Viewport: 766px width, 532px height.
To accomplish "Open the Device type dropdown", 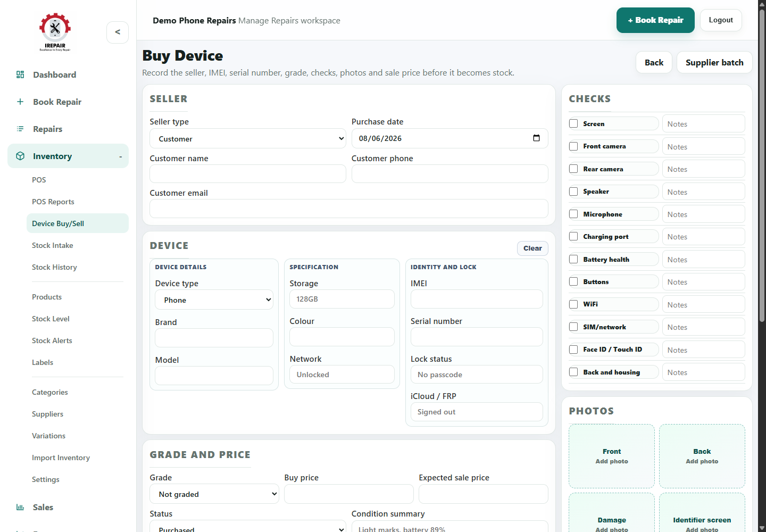I will click(214, 300).
